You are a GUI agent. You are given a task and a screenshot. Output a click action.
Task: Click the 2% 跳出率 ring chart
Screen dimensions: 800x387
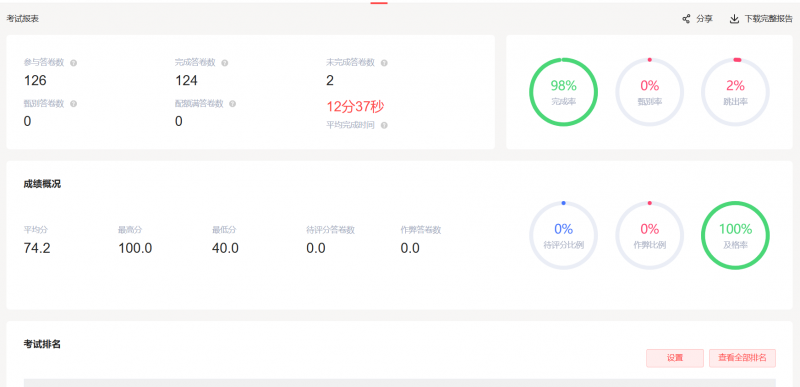735,92
